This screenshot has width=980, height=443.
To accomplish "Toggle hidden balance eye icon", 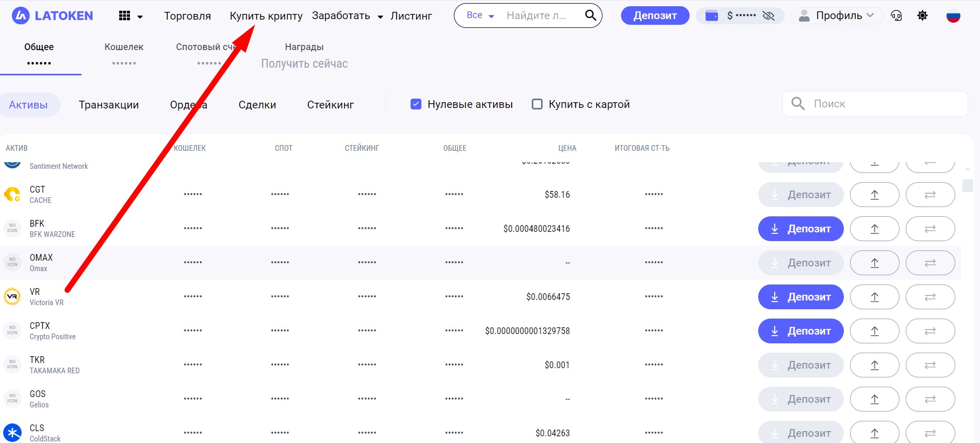I will pos(769,16).
